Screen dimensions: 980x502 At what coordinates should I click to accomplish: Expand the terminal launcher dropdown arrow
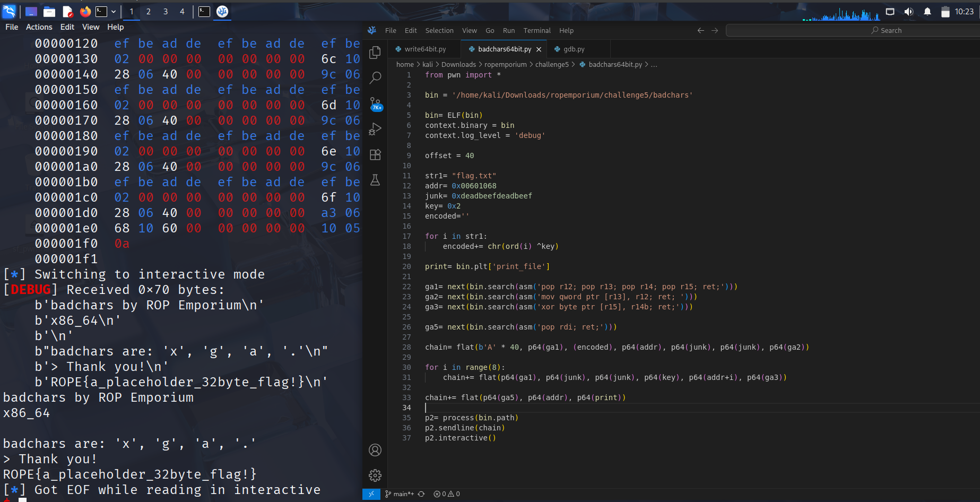pyautogui.click(x=113, y=11)
